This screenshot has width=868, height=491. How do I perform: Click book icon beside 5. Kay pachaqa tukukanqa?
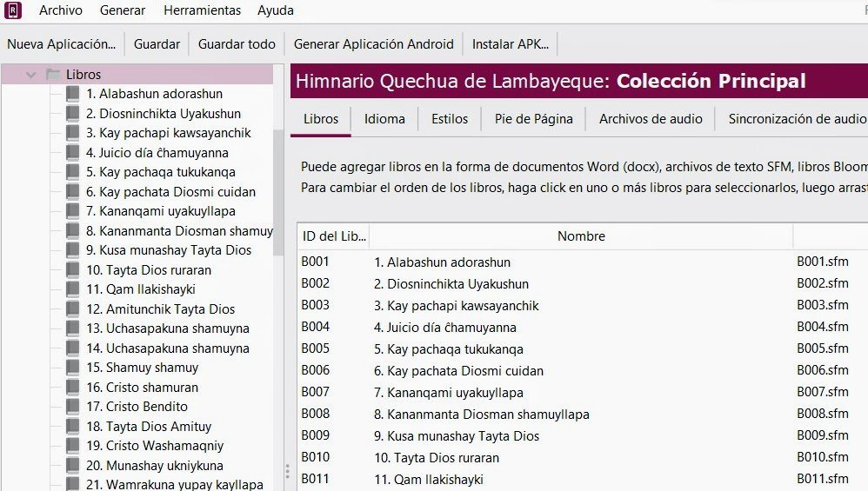(x=72, y=172)
